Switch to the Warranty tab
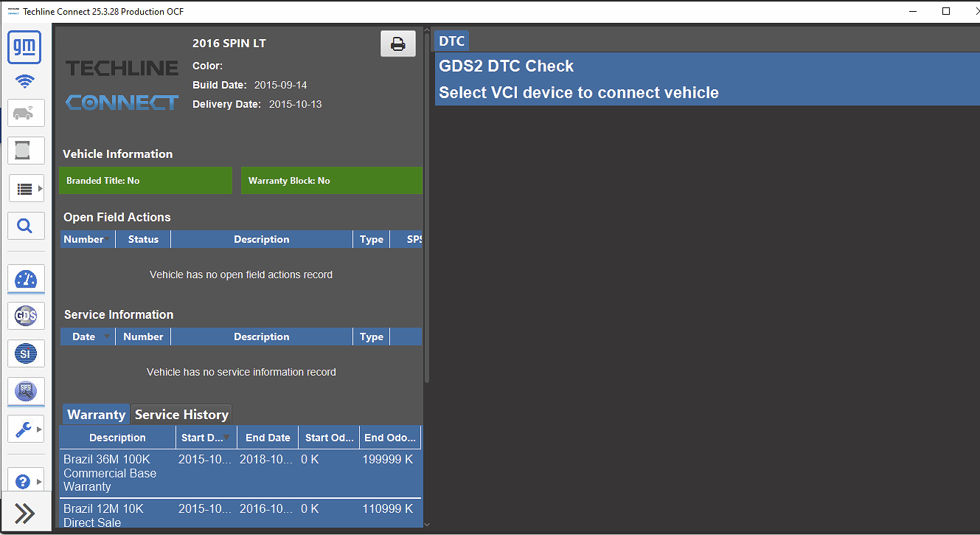Image resolution: width=980 pixels, height=535 pixels. 96,415
